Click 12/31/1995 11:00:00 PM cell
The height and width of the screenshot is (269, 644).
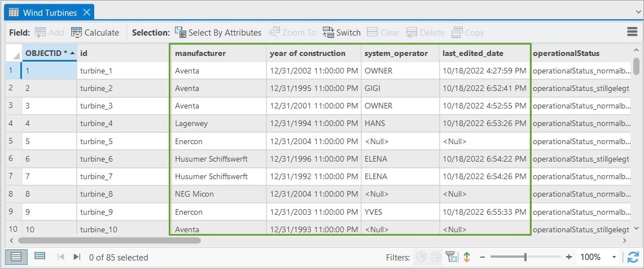pyautogui.click(x=314, y=88)
